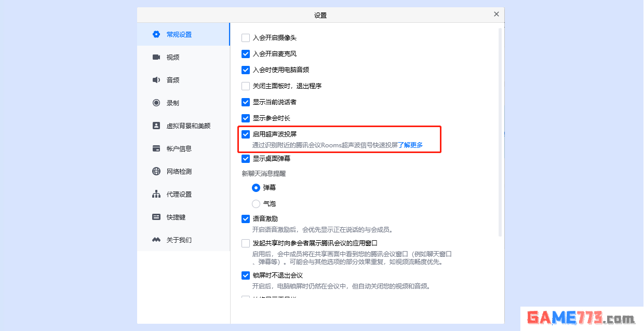Click the keyboard icon for 快捷键
644x331 pixels.
156,217
